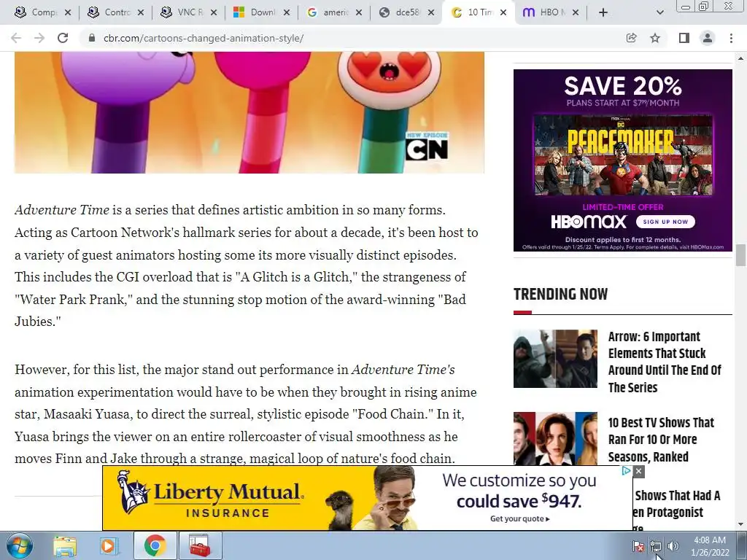Open the red toolbox taskbar app
The image size is (747, 560).
(x=200, y=545)
